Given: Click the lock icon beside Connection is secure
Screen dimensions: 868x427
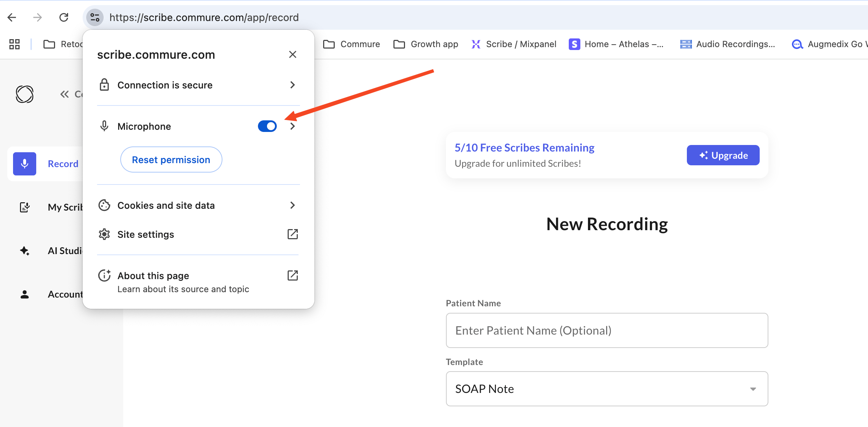Looking at the screenshot, I should (104, 85).
